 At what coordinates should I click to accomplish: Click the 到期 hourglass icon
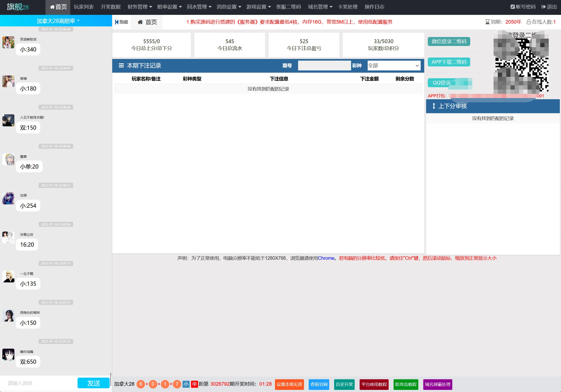[487, 22]
